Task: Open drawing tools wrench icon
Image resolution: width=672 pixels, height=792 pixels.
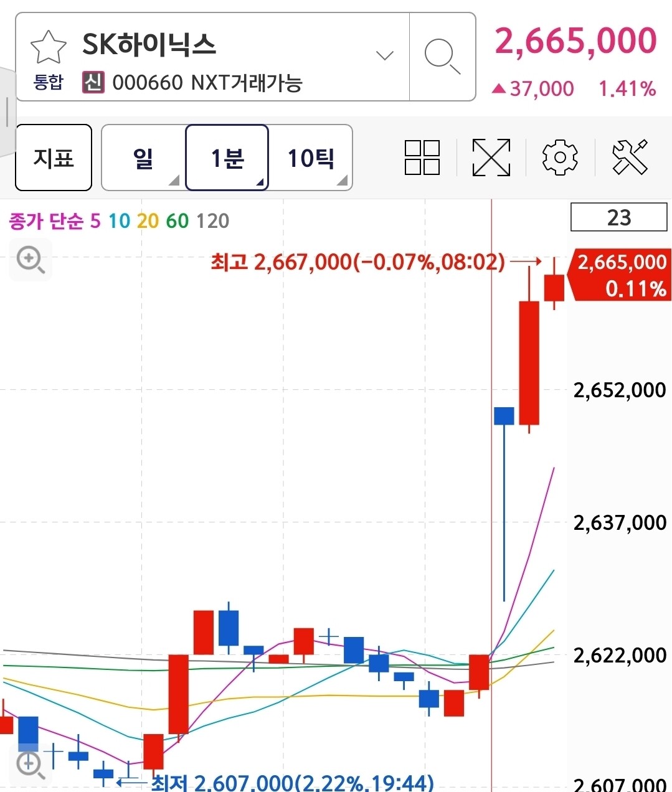Action: click(x=630, y=157)
